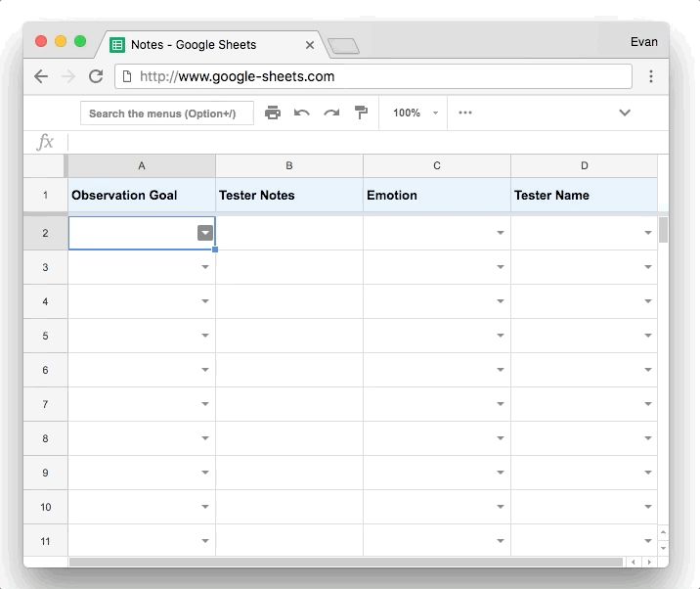700x589 pixels.
Task: Open the browser three-dot menu
Action: point(651,76)
